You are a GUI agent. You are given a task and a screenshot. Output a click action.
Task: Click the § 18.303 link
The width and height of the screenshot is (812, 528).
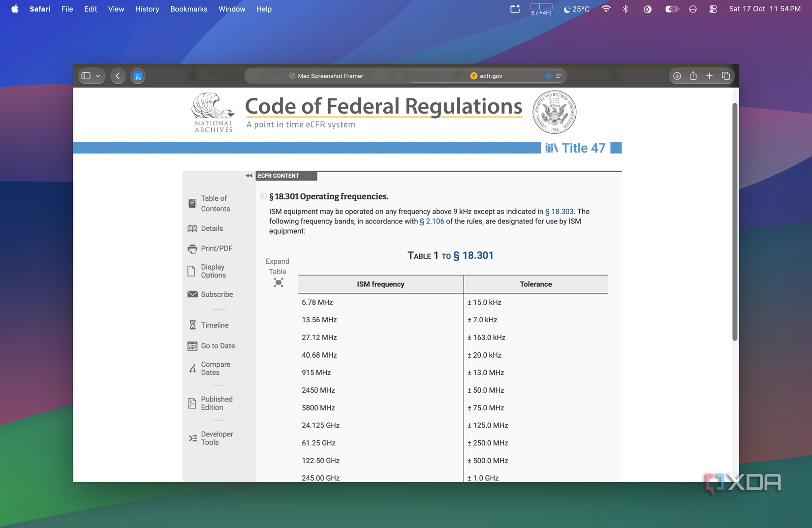[x=559, y=212]
